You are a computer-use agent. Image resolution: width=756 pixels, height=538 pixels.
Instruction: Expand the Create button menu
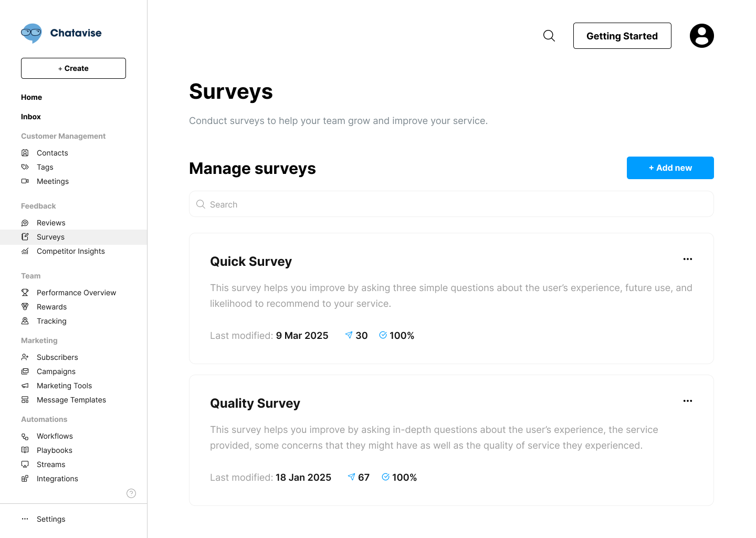[x=73, y=68]
